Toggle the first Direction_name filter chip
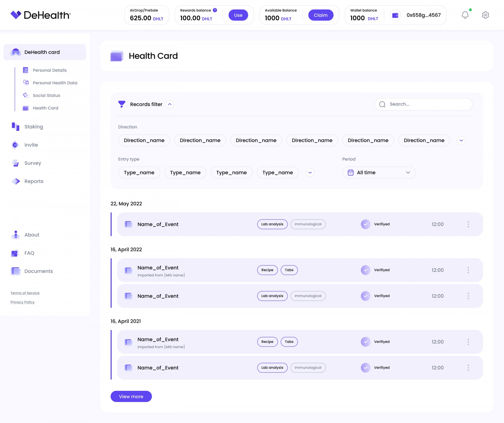This screenshot has height=423, width=504. [144, 141]
